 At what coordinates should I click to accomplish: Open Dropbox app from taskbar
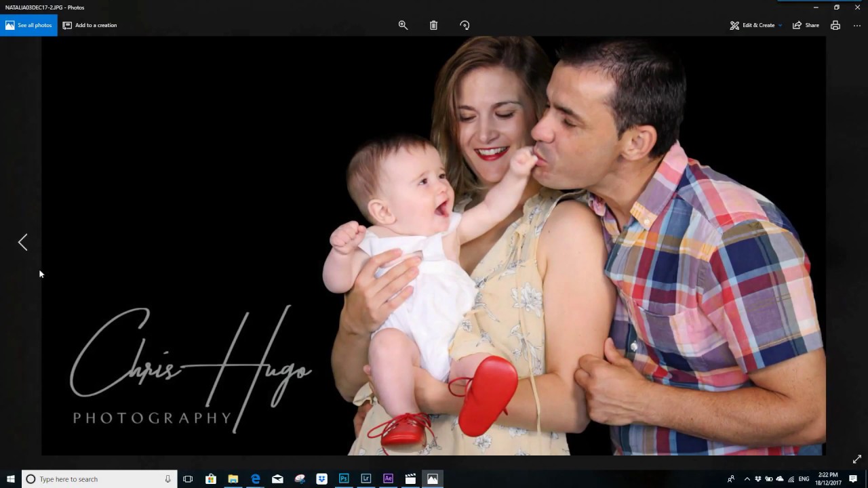(x=321, y=479)
